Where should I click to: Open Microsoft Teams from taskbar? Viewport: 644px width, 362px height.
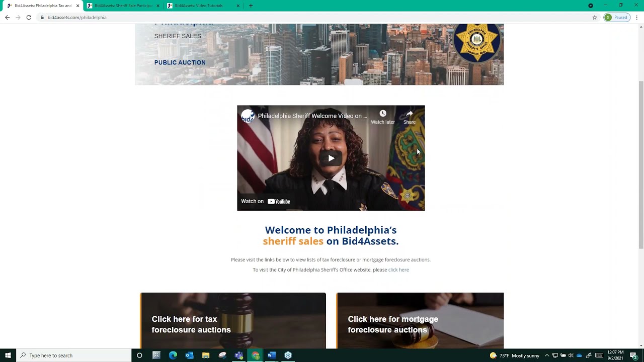pos(238,355)
